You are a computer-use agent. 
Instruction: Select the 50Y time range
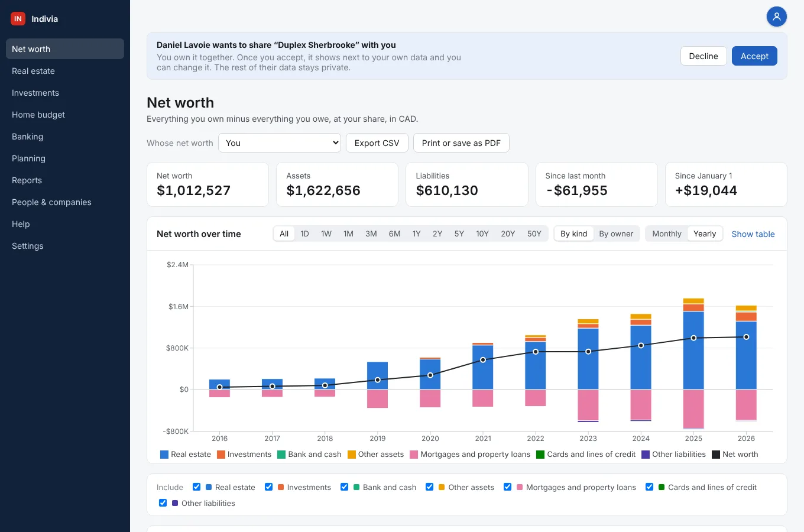point(534,234)
